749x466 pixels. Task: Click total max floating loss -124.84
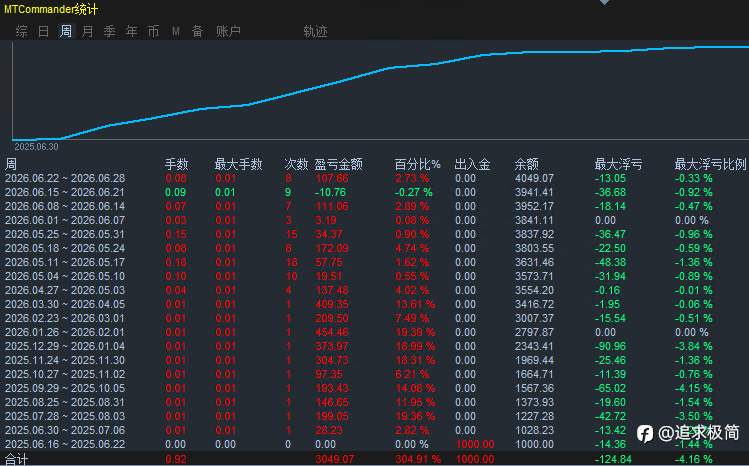coord(613,459)
